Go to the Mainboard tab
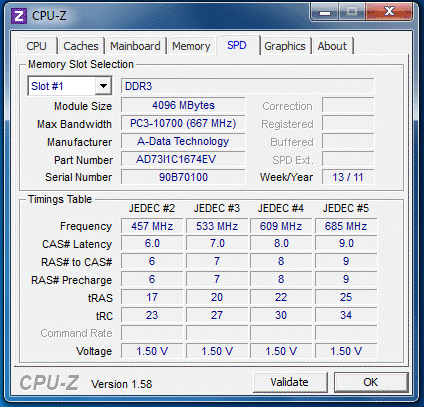 click(135, 46)
